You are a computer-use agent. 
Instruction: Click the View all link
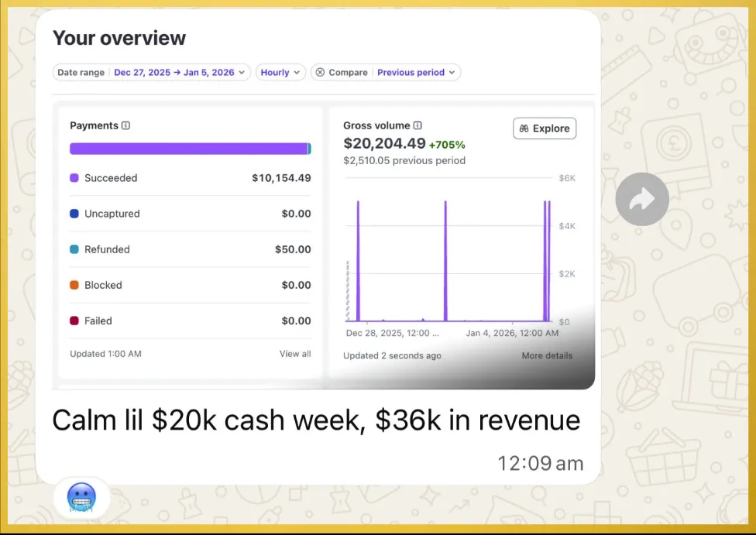coord(295,354)
